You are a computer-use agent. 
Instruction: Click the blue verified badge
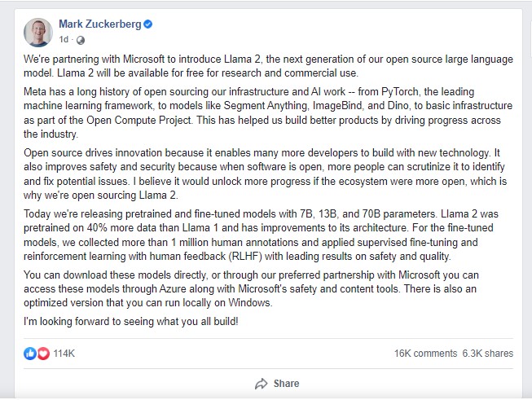(148, 24)
